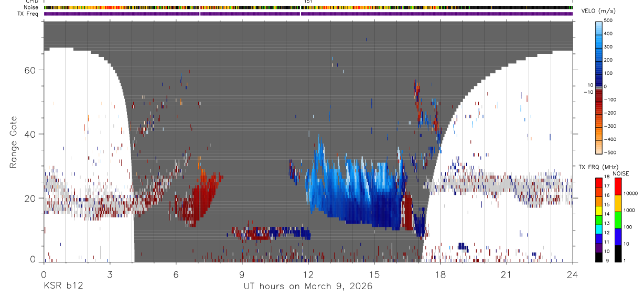Screen dimensions: 644x297
Task: Click the 12 hour tick label
Action: [x=308, y=274]
